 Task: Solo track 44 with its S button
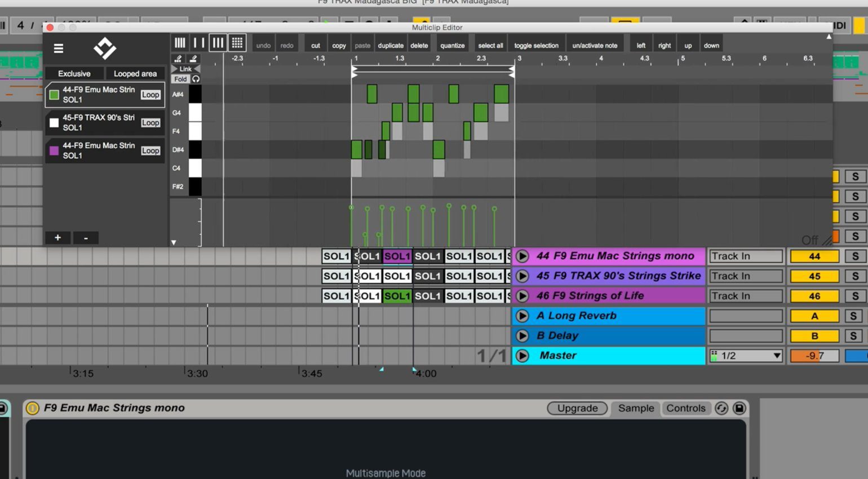pyautogui.click(x=856, y=256)
